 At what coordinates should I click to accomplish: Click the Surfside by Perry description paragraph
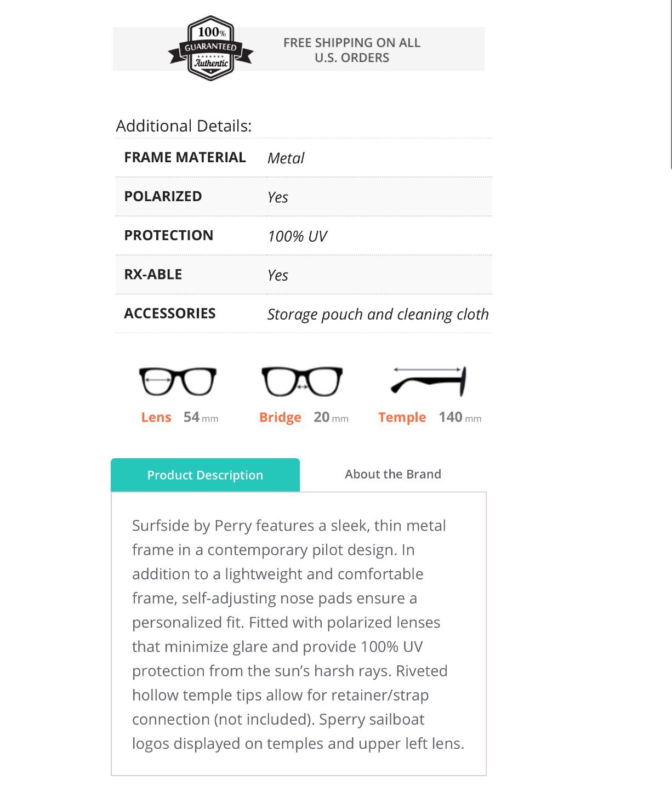click(x=298, y=634)
